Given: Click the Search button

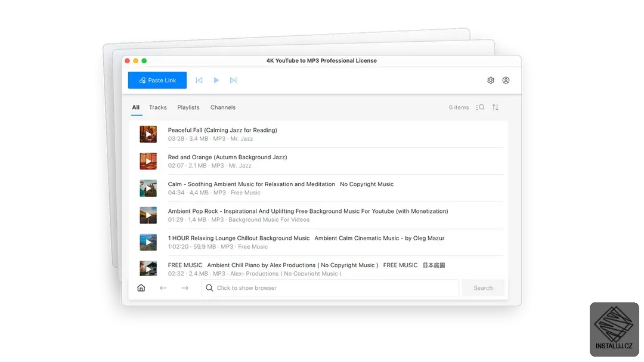Looking at the screenshot, I should click(483, 288).
